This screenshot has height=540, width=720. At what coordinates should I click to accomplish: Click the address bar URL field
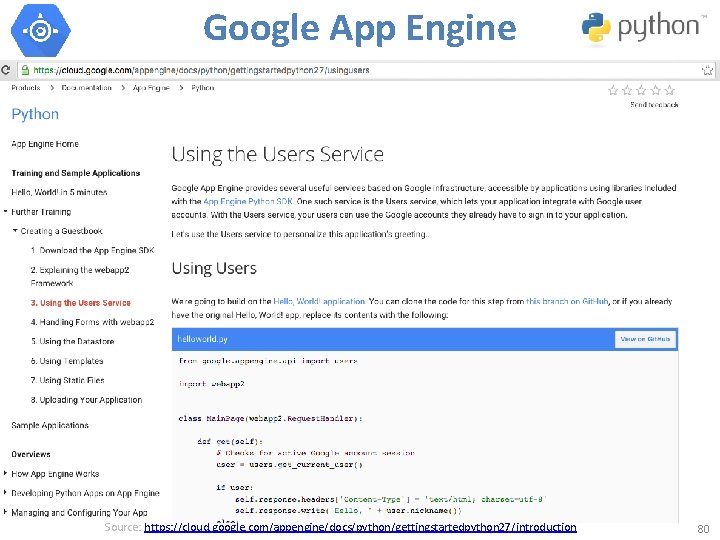(365, 70)
